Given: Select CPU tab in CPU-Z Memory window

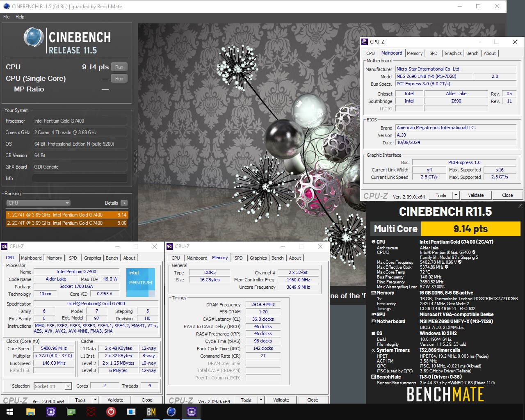Looking at the screenshot, I should [176, 258].
